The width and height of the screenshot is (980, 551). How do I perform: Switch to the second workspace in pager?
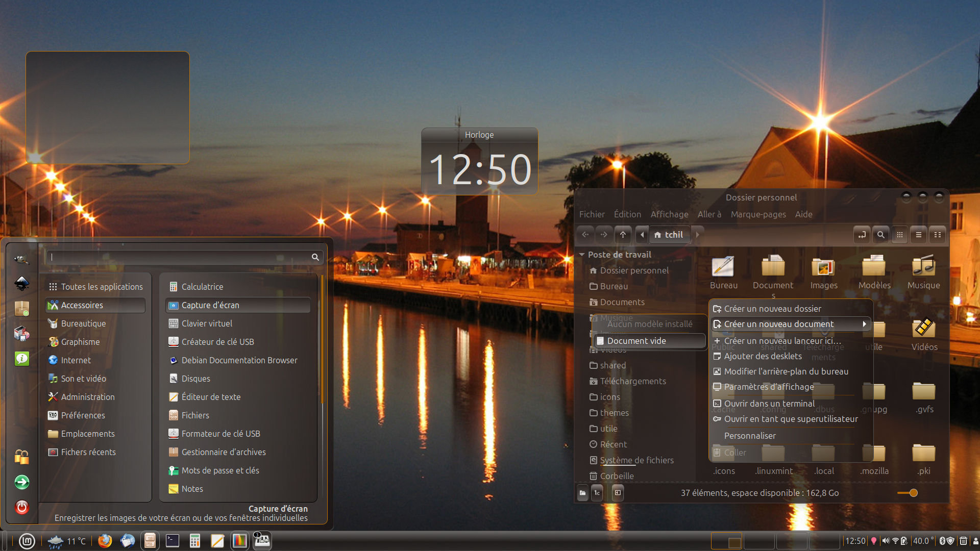[x=759, y=541]
